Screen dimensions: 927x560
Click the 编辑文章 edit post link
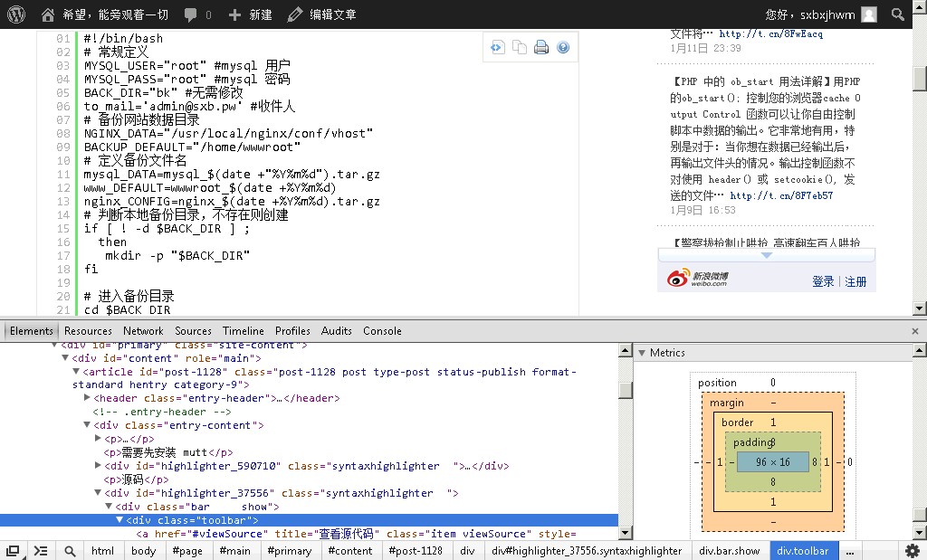[x=321, y=14]
